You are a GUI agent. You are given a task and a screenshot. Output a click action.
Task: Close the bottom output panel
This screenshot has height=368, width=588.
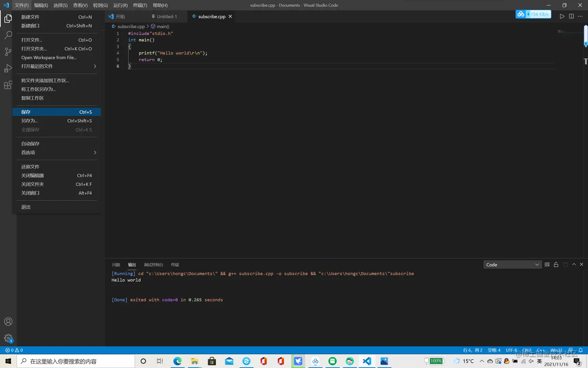(581, 264)
